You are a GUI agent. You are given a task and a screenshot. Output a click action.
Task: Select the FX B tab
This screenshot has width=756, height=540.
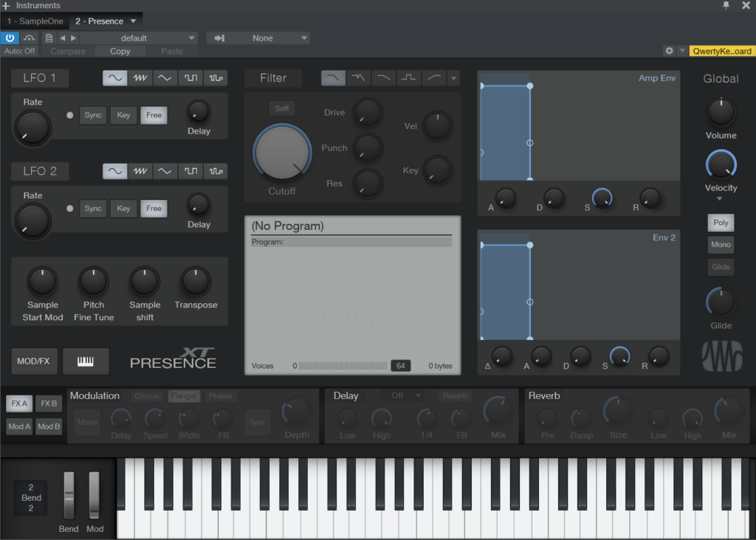(49, 404)
